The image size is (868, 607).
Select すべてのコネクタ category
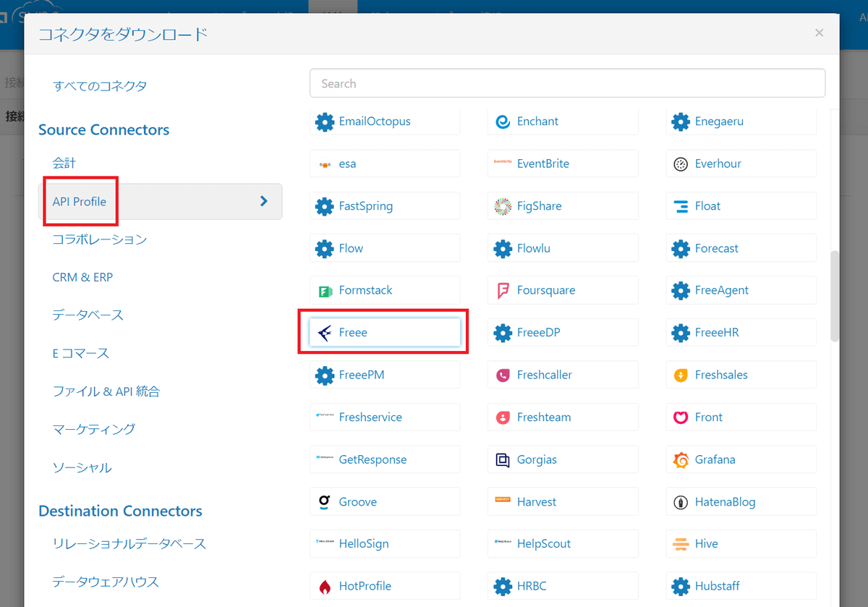(100, 85)
